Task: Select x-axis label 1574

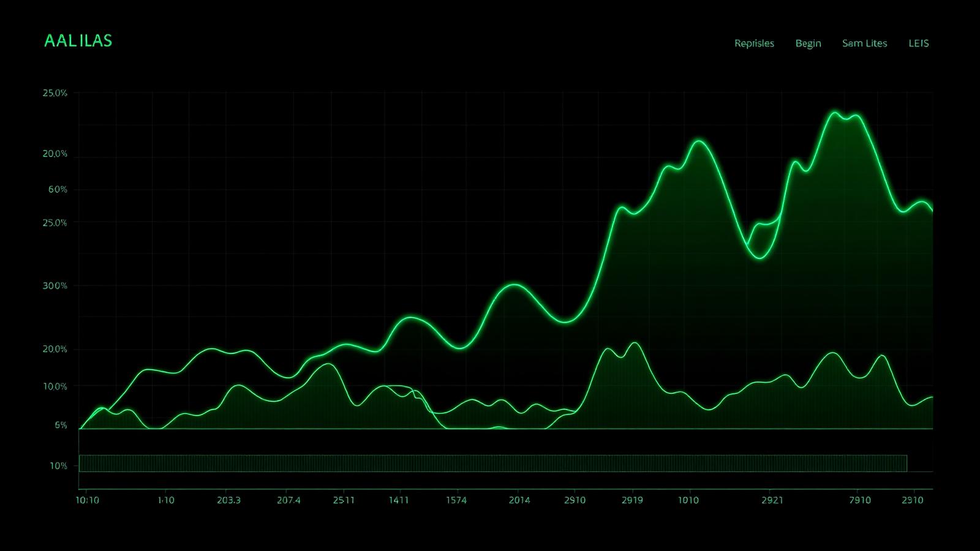Action: (456, 500)
